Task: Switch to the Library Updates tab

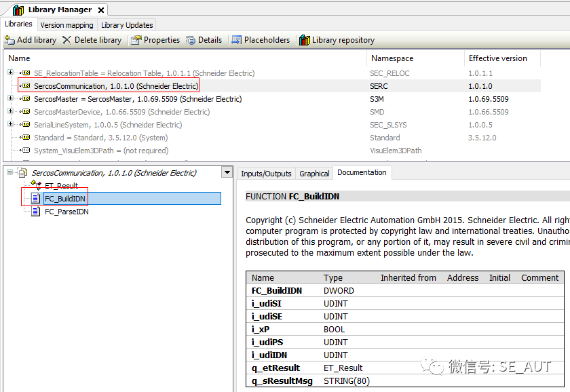Action: 127,25
